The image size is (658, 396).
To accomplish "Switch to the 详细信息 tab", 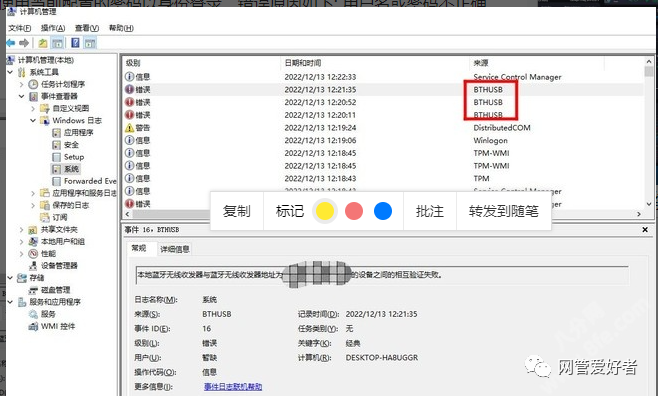I will click(x=175, y=249).
